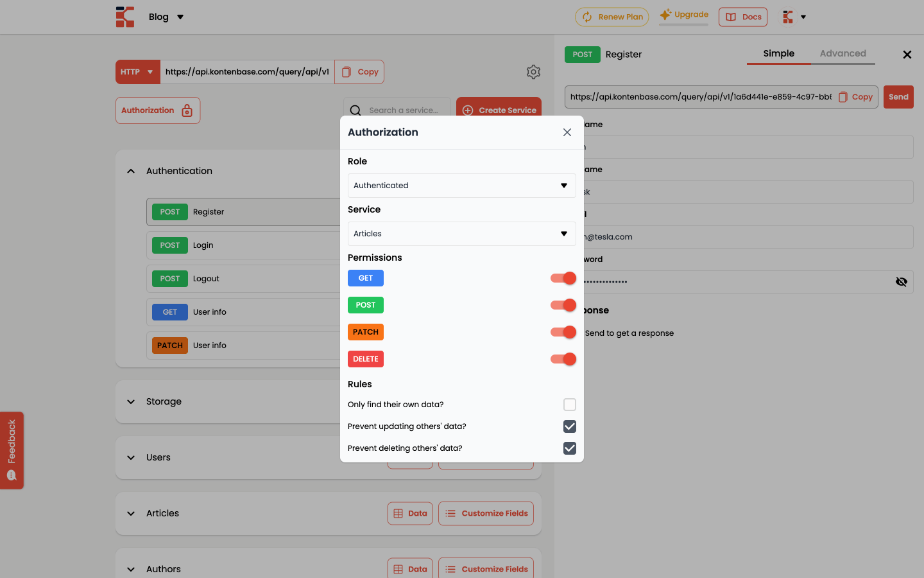Turn off the DELETE permission toggle
The width and height of the screenshot is (924, 578).
tap(563, 359)
